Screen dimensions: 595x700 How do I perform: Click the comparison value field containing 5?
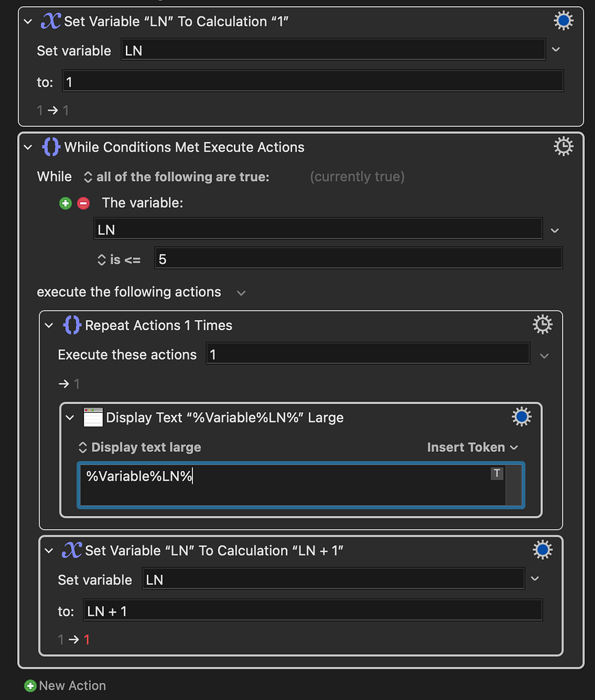click(x=358, y=258)
